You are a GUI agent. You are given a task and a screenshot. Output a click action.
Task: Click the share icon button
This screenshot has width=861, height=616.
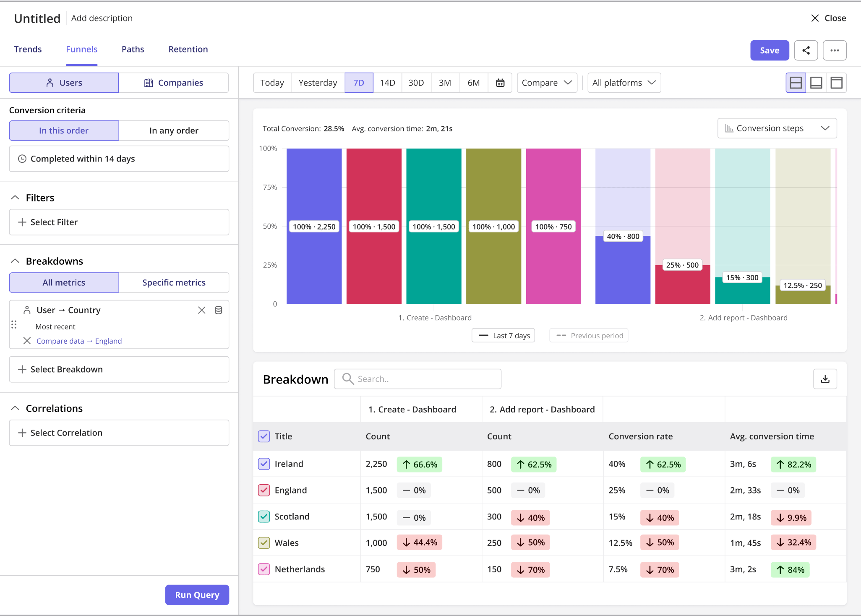806,50
